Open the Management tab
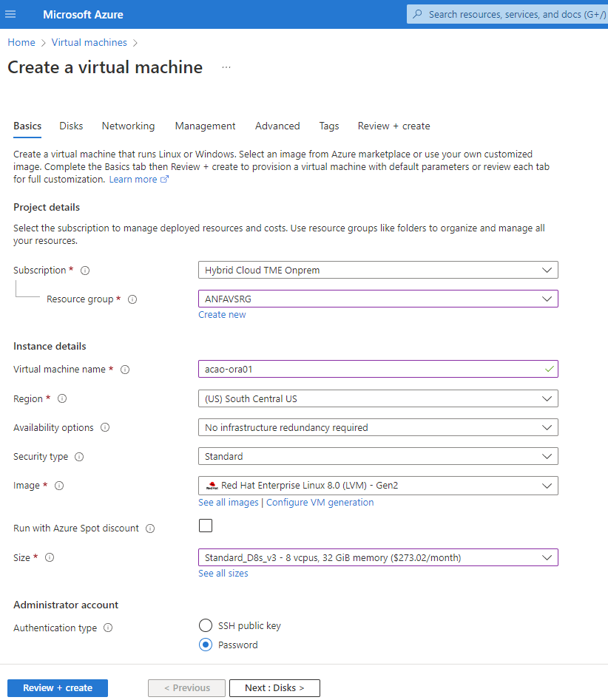 [205, 126]
